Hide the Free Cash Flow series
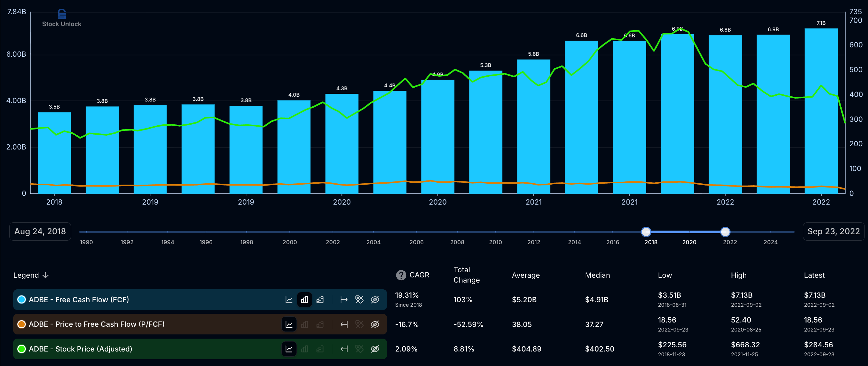Image resolution: width=868 pixels, height=366 pixels. 375,300
